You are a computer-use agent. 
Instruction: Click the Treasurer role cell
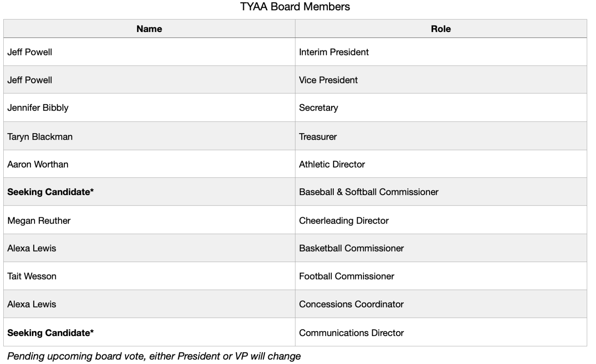(318, 137)
